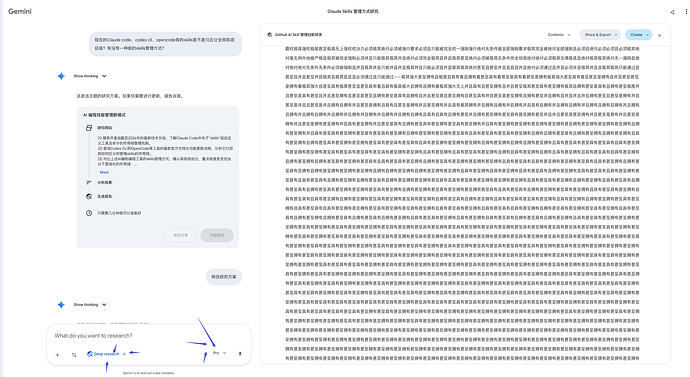Click the lower Gemini sparkle icon
The height and width of the screenshot is (377, 690).
(61, 304)
